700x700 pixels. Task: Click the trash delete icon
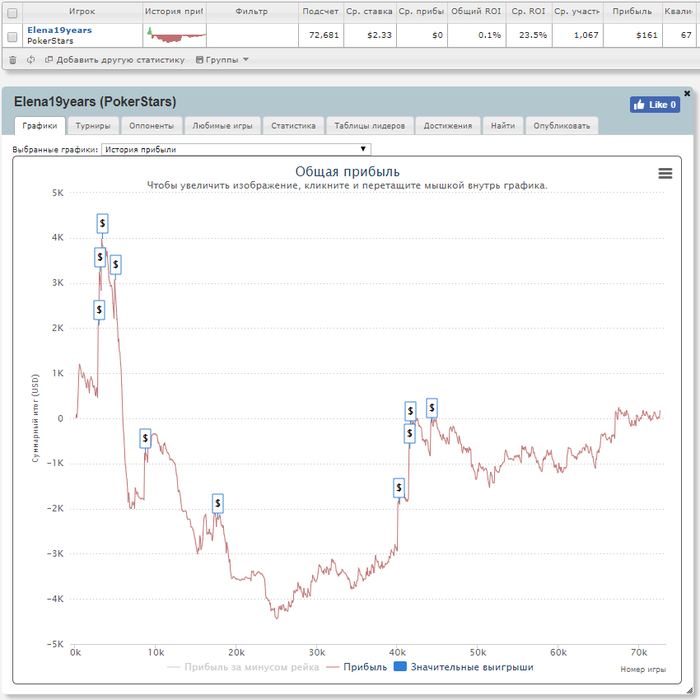(x=12, y=60)
